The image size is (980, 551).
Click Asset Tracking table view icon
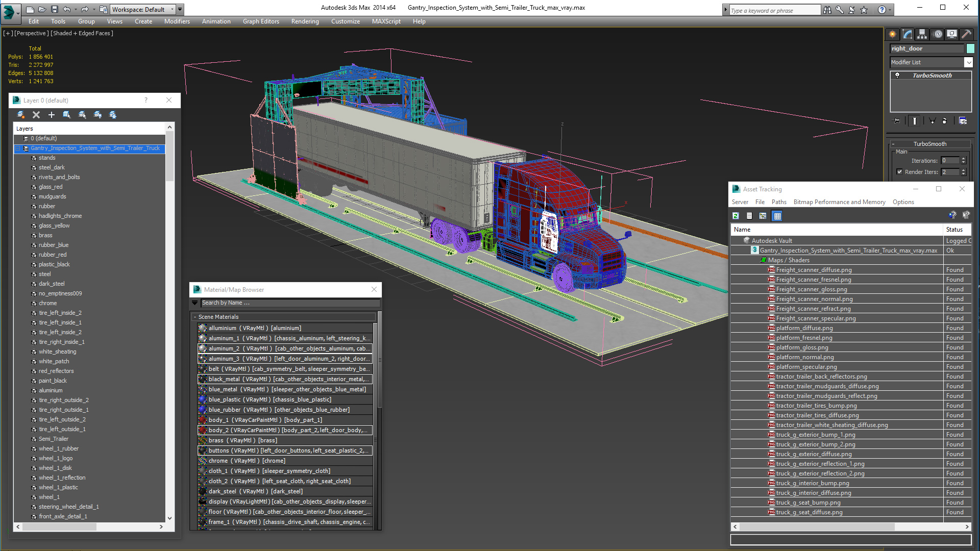coord(777,216)
